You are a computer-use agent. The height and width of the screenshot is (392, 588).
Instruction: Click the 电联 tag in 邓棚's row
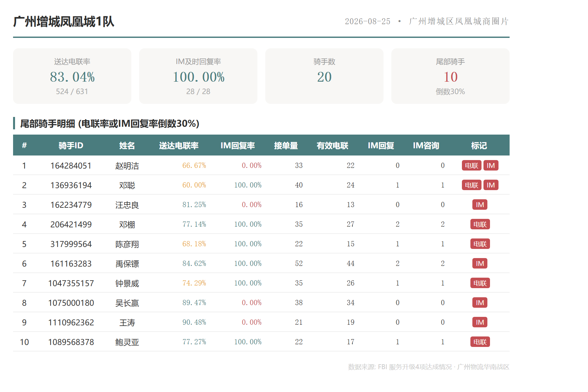pyautogui.click(x=480, y=224)
